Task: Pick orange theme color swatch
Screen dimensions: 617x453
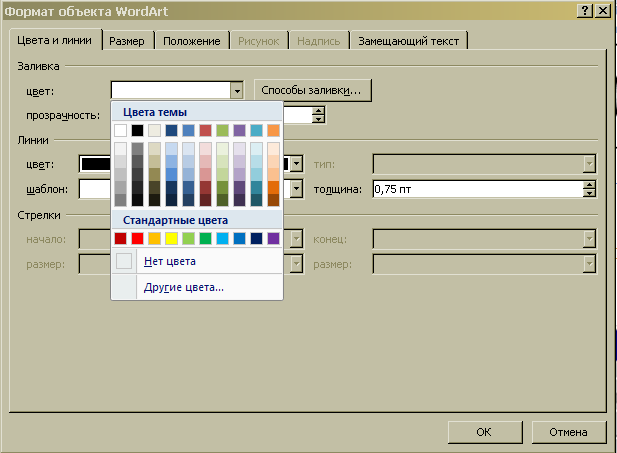Action: click(x=273, y=130)
